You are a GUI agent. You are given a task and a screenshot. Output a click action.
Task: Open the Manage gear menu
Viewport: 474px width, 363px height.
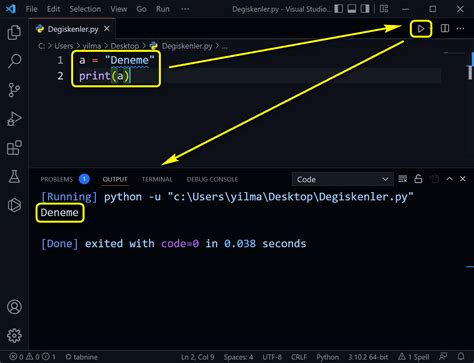pyautogui.click(x=14, y=335)
